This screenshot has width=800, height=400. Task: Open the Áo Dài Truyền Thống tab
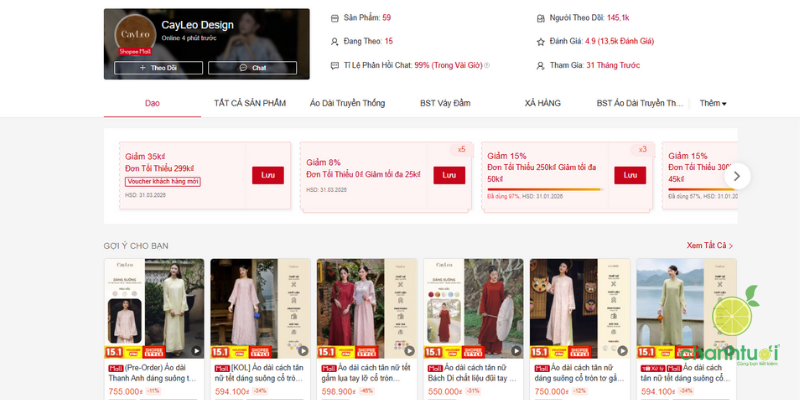click(347, 103)
